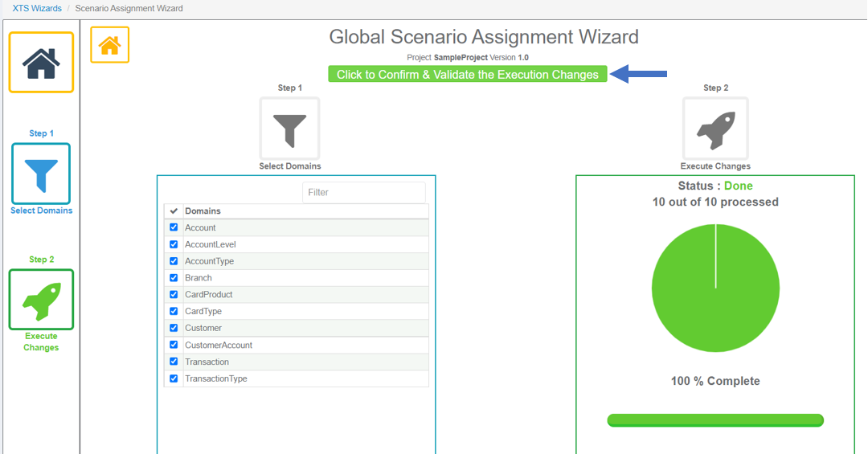The image size is (868, 454).
Task: Click the Scenario Assignment Wizard breadcrumb
Action: pyautogui.click(x=129, y=8)
